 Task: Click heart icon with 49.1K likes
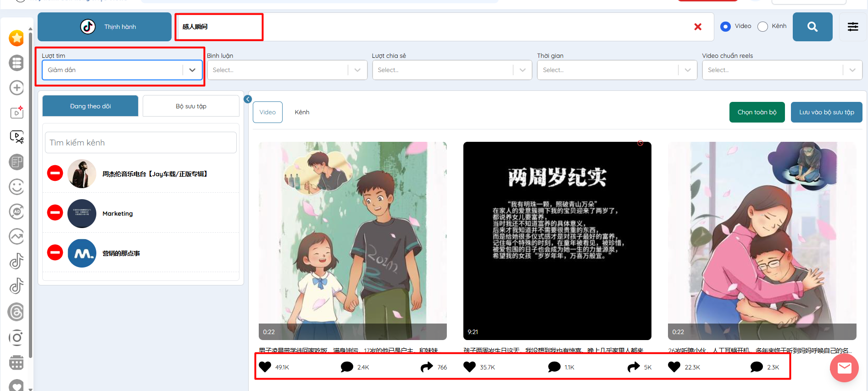(x=265, y=367)
